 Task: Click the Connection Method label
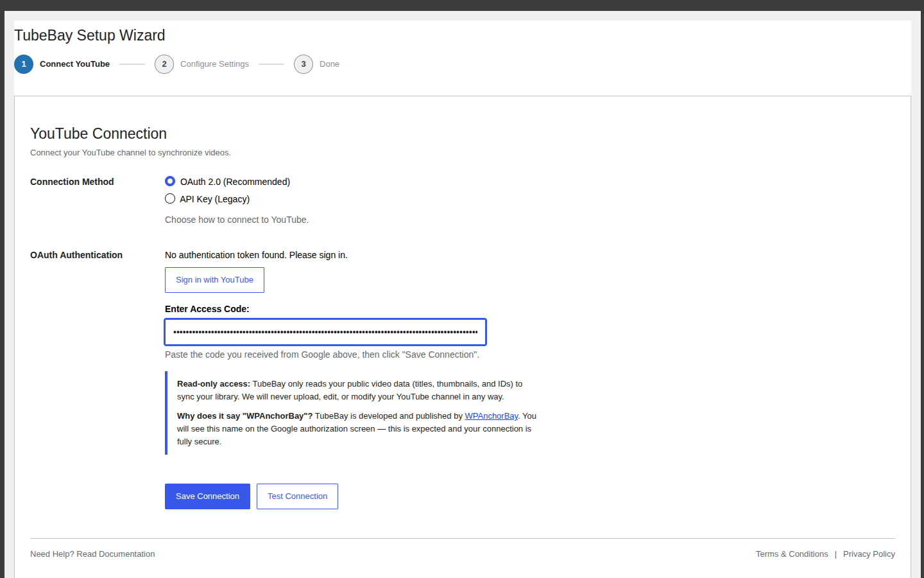coord(72,182)
